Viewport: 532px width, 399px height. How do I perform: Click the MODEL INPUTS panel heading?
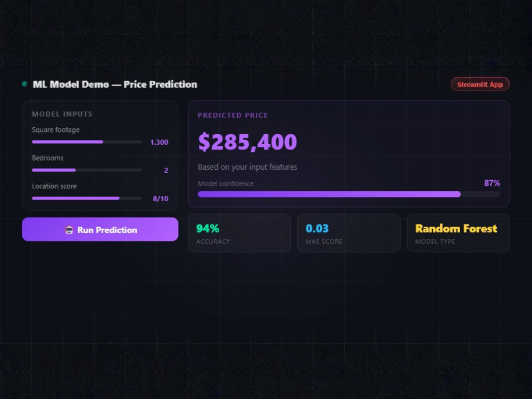[62, 114]
